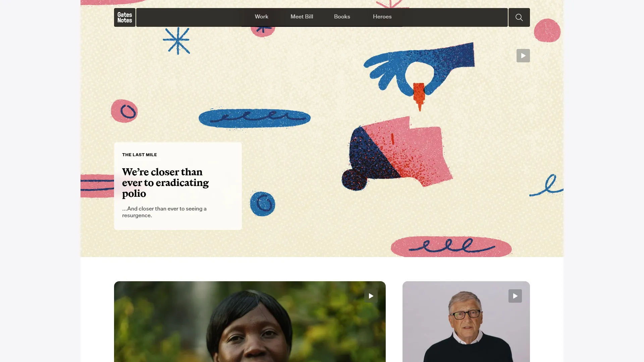Open the Bill Gates video thumbnail

466,321
